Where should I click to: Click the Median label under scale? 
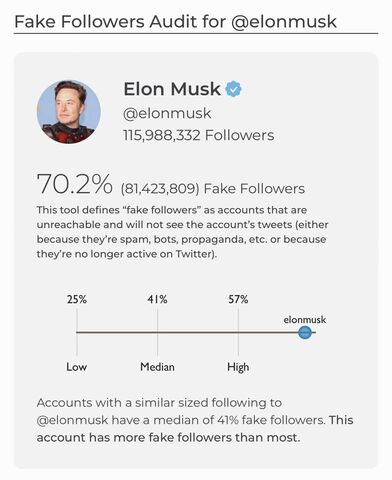coord(157,367)
